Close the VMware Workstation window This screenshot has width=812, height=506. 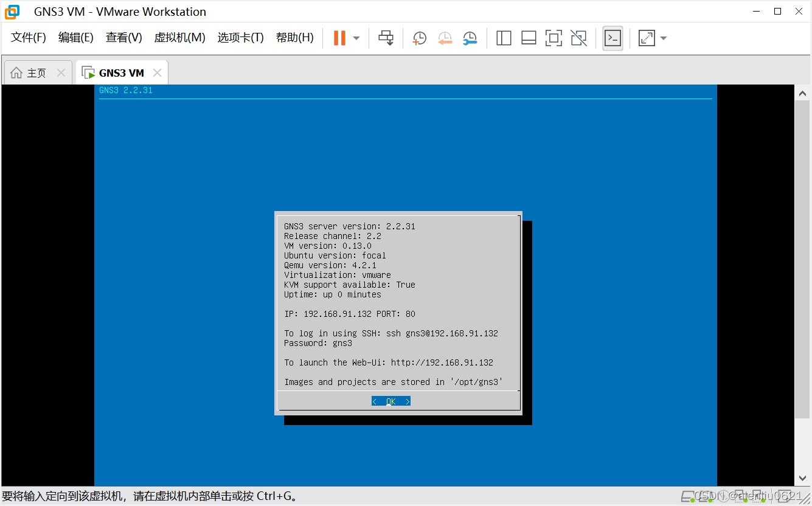(799, 12)
